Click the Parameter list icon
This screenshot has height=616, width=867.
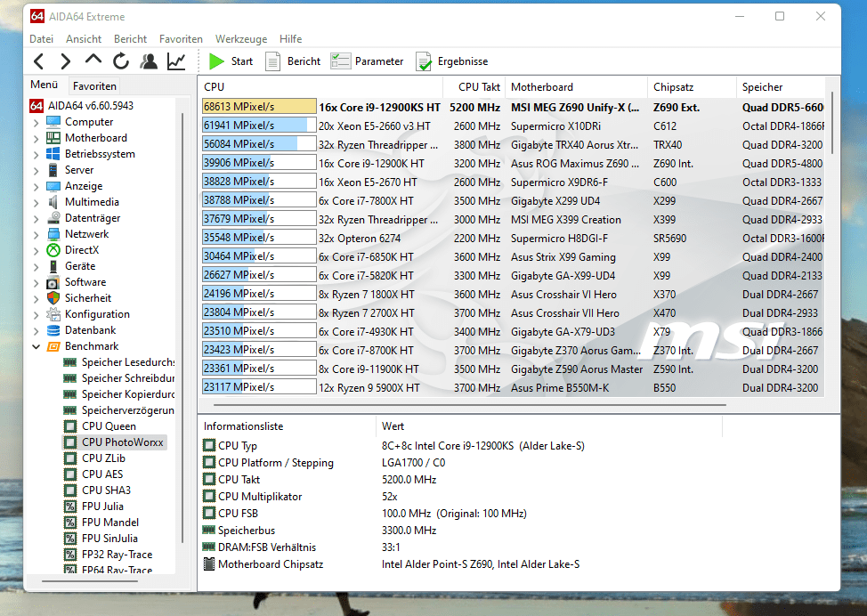pyautogui.click(x=340, y=61)
